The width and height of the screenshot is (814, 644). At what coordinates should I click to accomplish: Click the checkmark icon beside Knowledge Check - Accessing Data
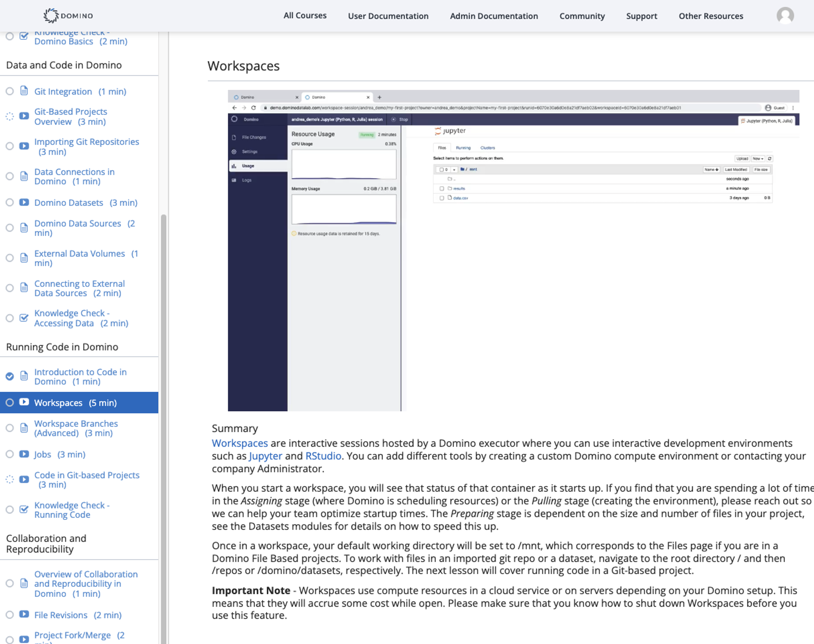(24, 318)
